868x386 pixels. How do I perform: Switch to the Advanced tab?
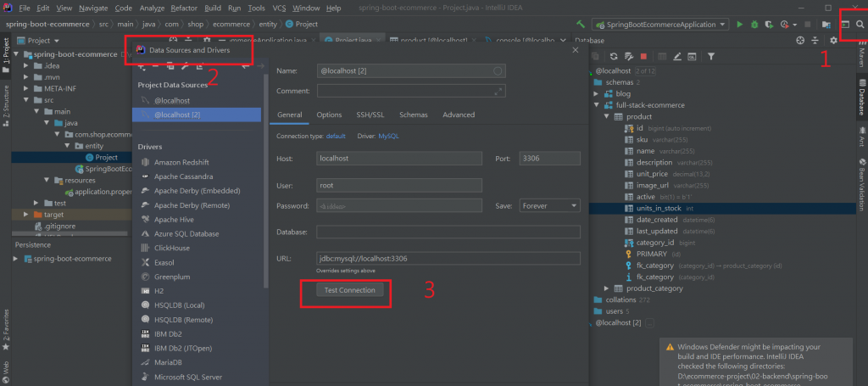(459, 115)
